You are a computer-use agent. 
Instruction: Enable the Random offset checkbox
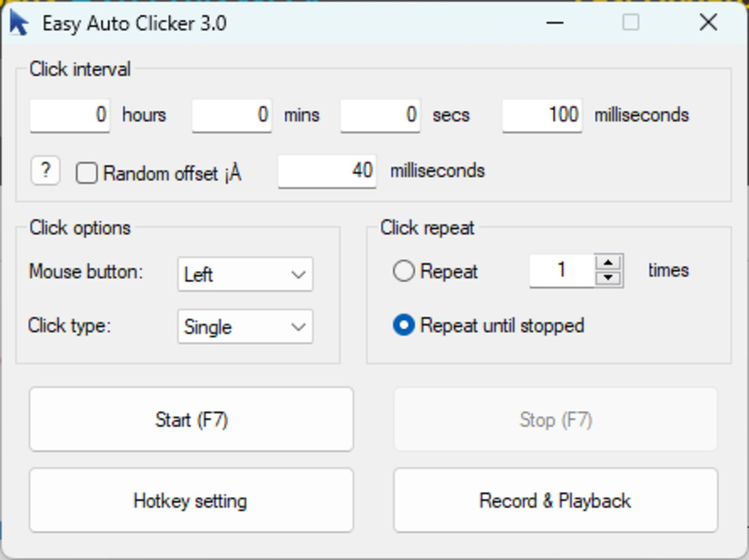tap(87, 171)
